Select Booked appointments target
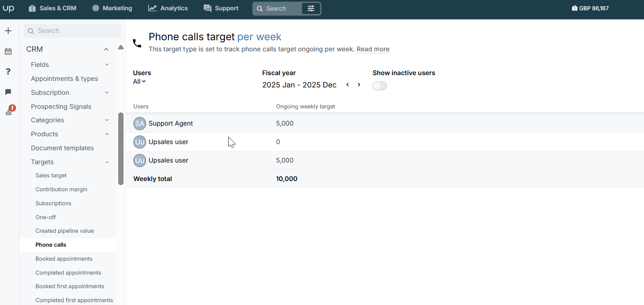The width and height of the screenshot is (644, 305). [64, 259]
